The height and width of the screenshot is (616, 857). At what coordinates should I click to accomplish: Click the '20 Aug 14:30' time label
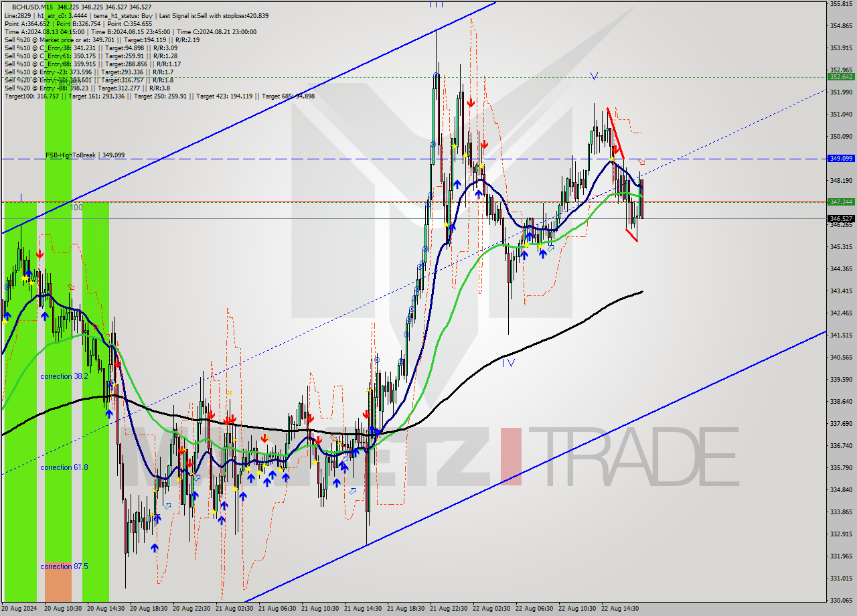point(106,609)
